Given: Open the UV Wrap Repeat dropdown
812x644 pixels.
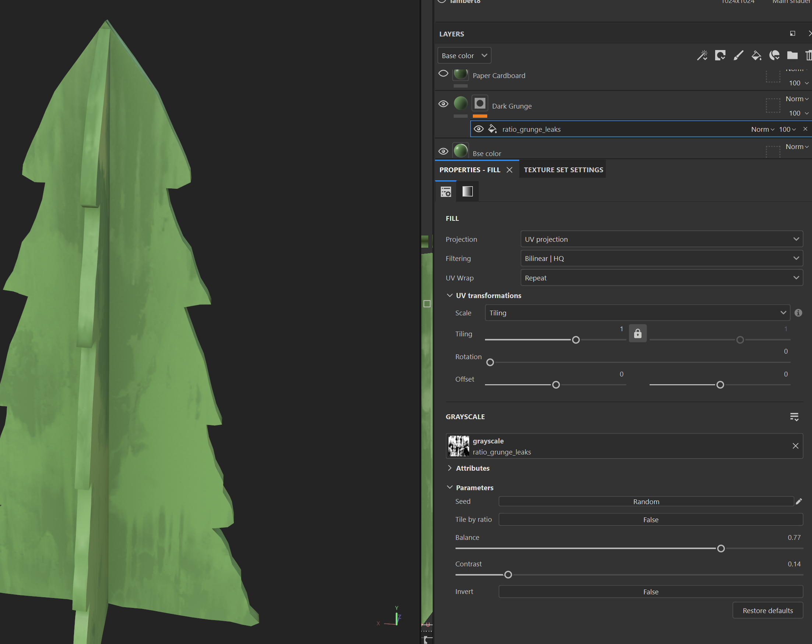Looking at the screenshot, I should point(662,278).
